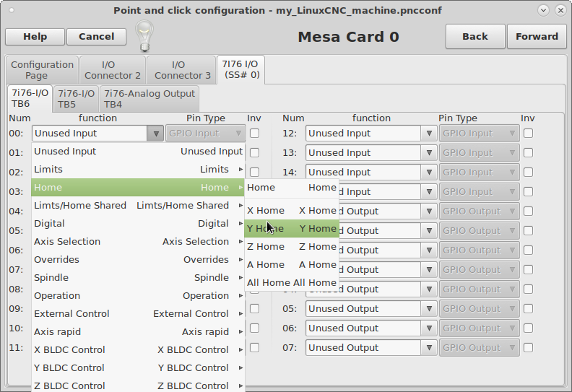Toggle the Inv checkbox for output 05

pyautogui.click(x=528, y=309)
